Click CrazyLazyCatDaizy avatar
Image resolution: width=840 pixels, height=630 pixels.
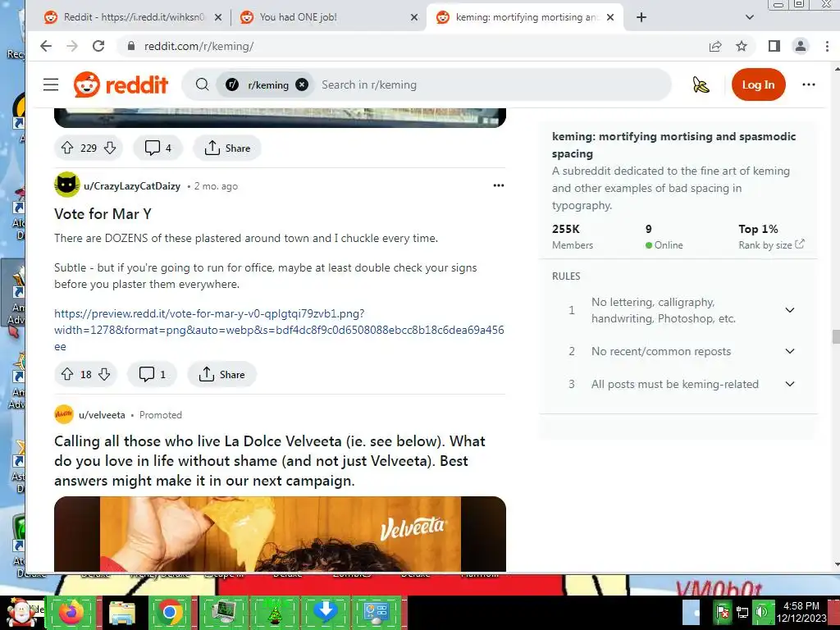click(x=67, y=185)
